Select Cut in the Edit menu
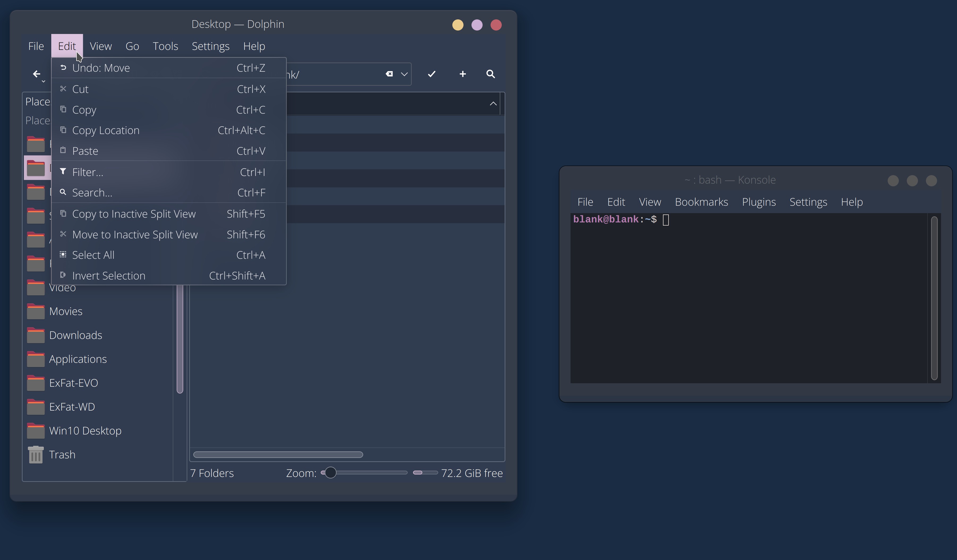Image resolution: width=957 pixels, height=560 pixels. tap(169, 89)
